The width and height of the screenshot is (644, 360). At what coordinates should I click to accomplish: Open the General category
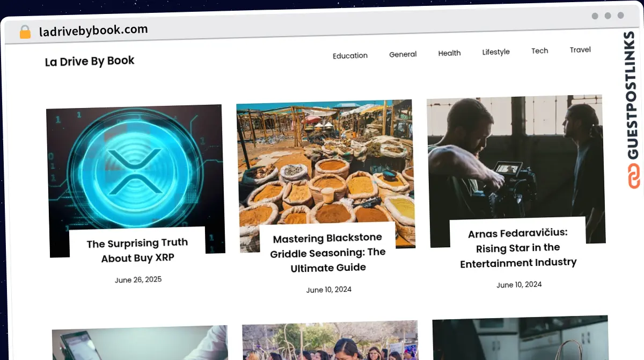pos(402,54)
